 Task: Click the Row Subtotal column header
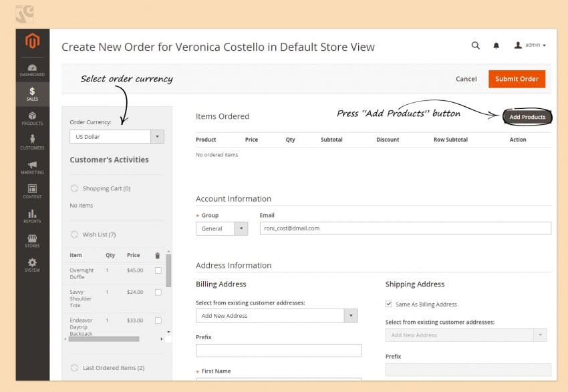(450, 140)
